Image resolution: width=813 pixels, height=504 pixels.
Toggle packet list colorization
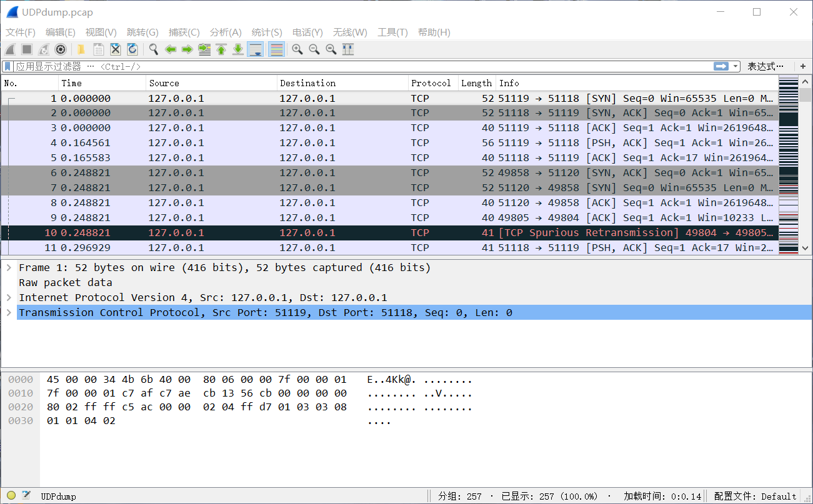[276, 49]
